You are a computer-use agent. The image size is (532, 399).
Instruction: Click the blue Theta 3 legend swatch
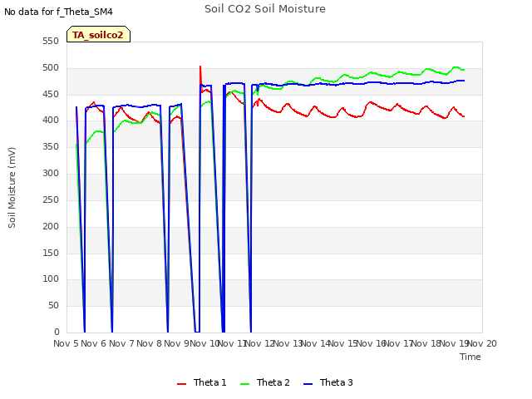tap(308, 384)
